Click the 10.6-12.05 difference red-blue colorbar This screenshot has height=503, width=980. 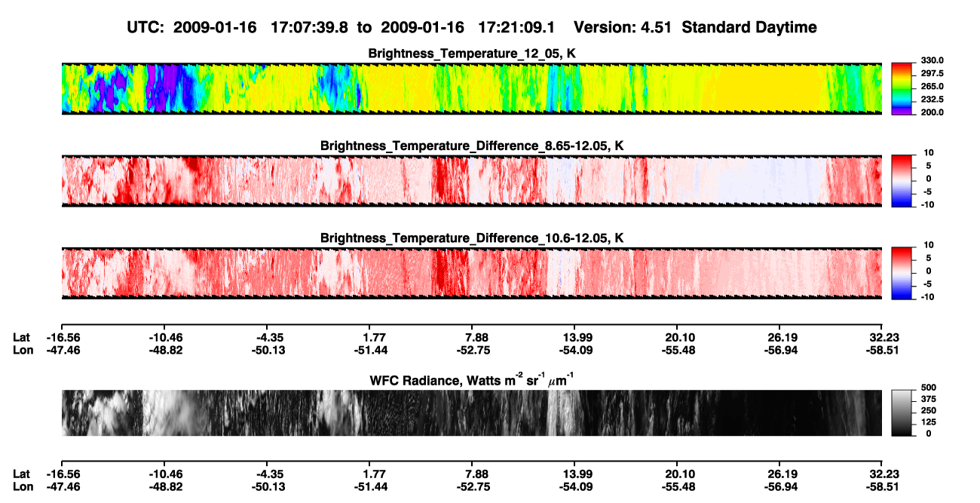(x=902, y=272)
